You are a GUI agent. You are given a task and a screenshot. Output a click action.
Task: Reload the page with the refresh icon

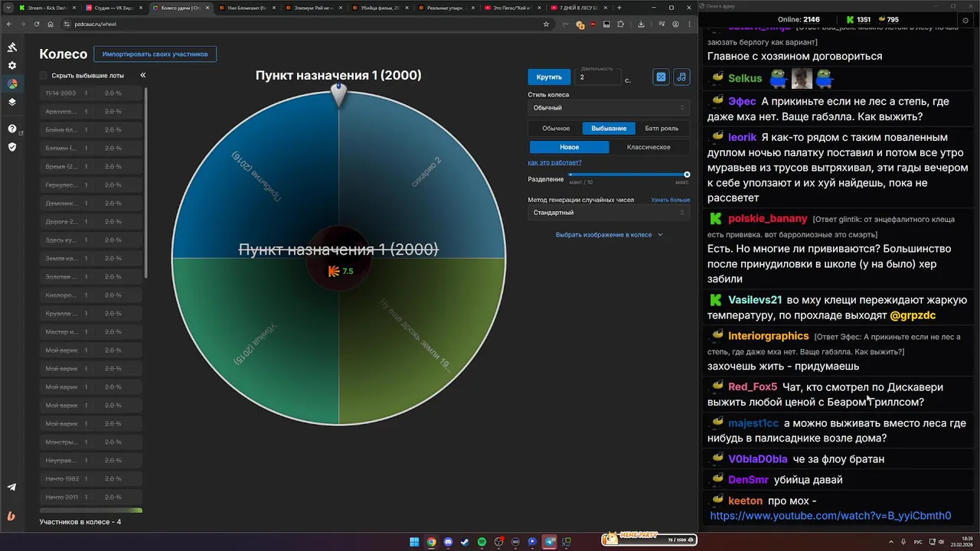[36, 24]
